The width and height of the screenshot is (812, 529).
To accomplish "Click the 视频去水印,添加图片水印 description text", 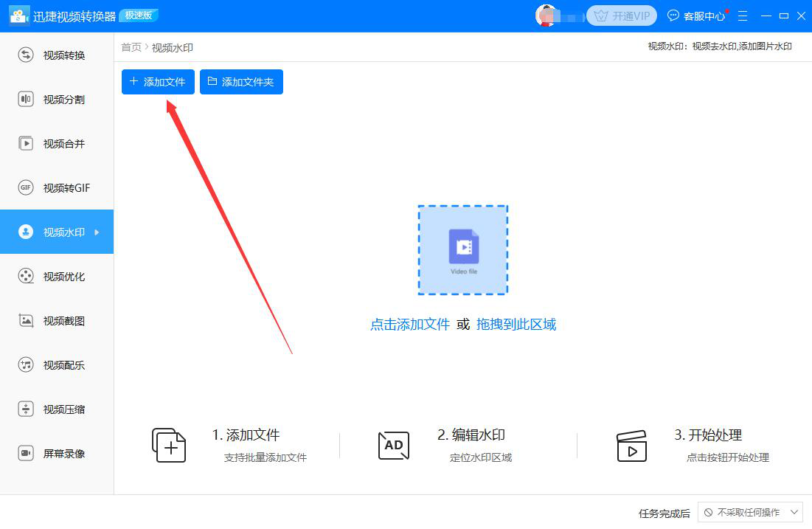I will [x=742, y=46].
